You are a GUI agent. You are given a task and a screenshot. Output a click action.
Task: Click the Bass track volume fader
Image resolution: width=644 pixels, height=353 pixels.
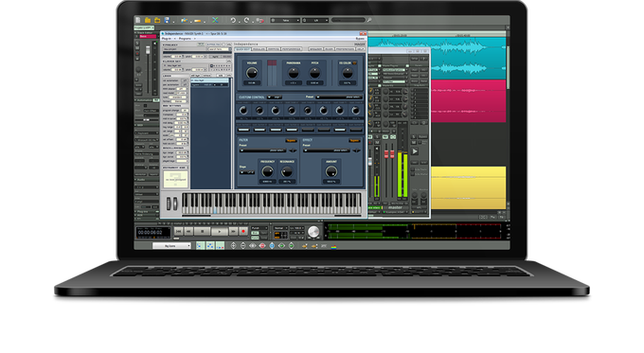click(x=148, y=50)
